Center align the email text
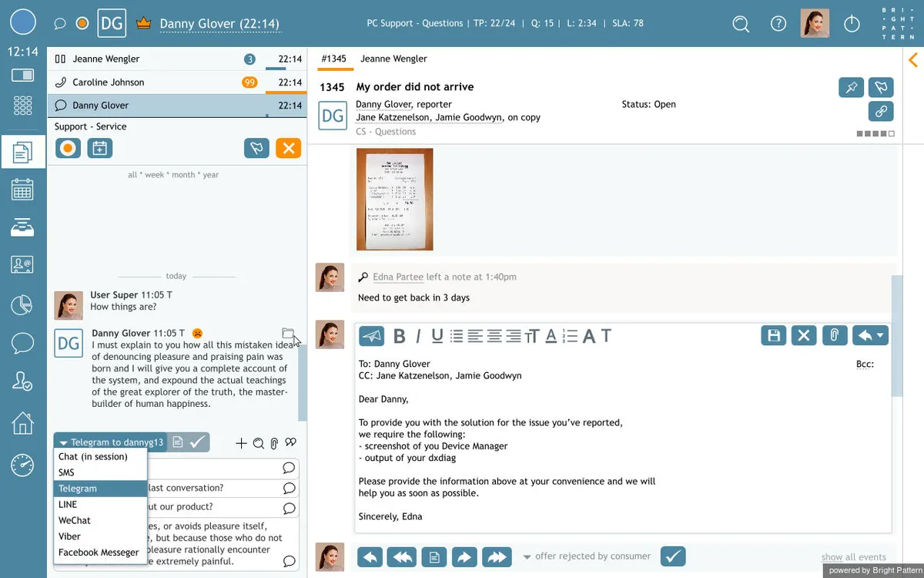 pyautogui.click(x=494, y=336)
